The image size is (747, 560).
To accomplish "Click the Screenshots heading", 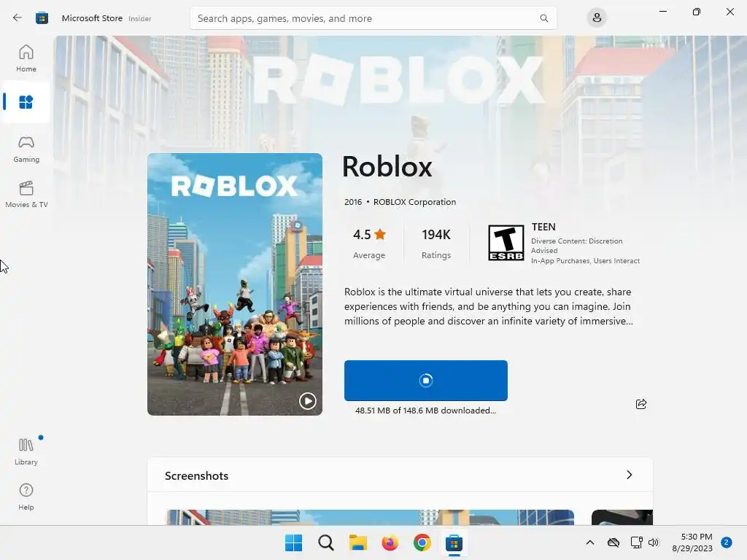I will coord(196,475).
